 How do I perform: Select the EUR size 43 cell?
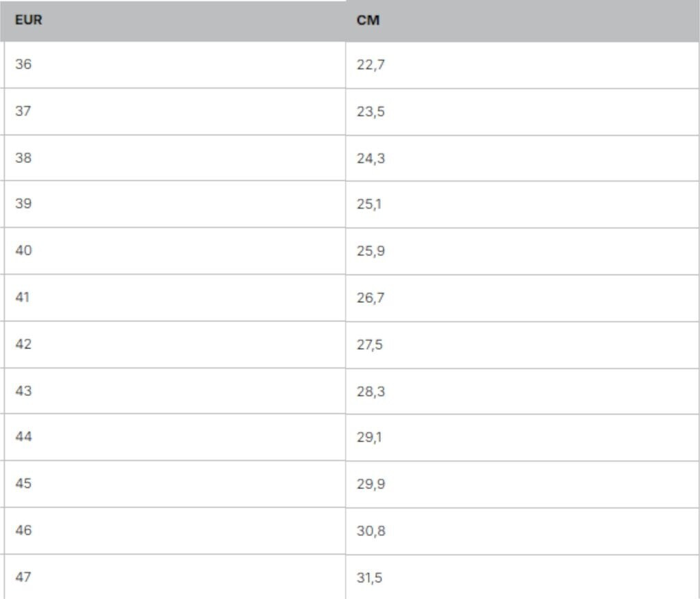[23, 391]
